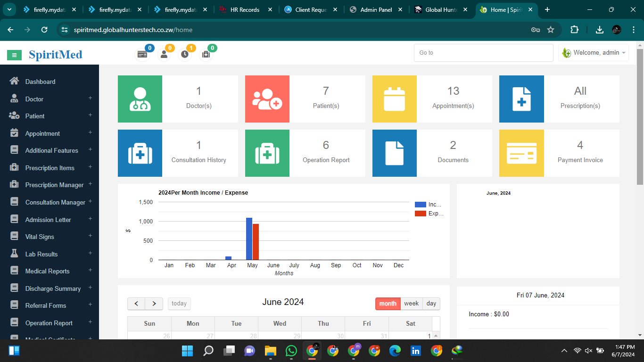The height and width of the screenshot is (362, 644).
Task: Click the today button on calendar
Action: point(179,304)
